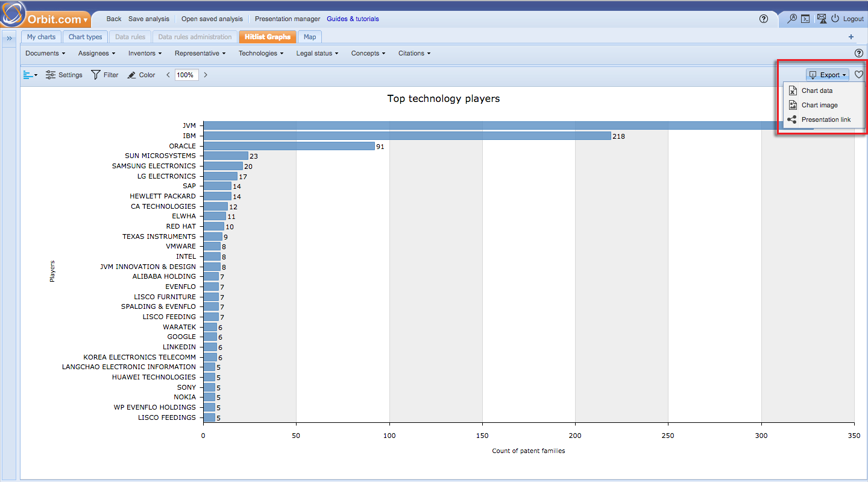Click the help icon in top bar
Viewport: 868px width, 482px height.
[764, 19]
